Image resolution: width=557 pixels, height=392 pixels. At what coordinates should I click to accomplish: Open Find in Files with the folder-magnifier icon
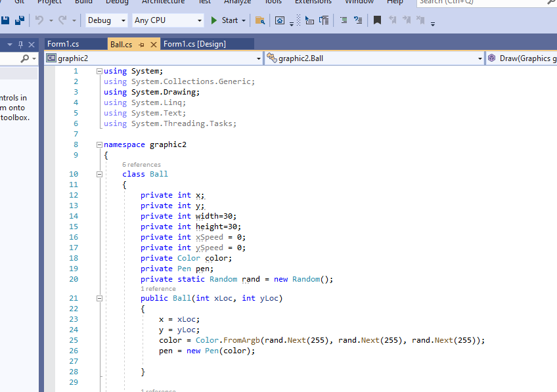pyautogui.click(x=260, y=20)
